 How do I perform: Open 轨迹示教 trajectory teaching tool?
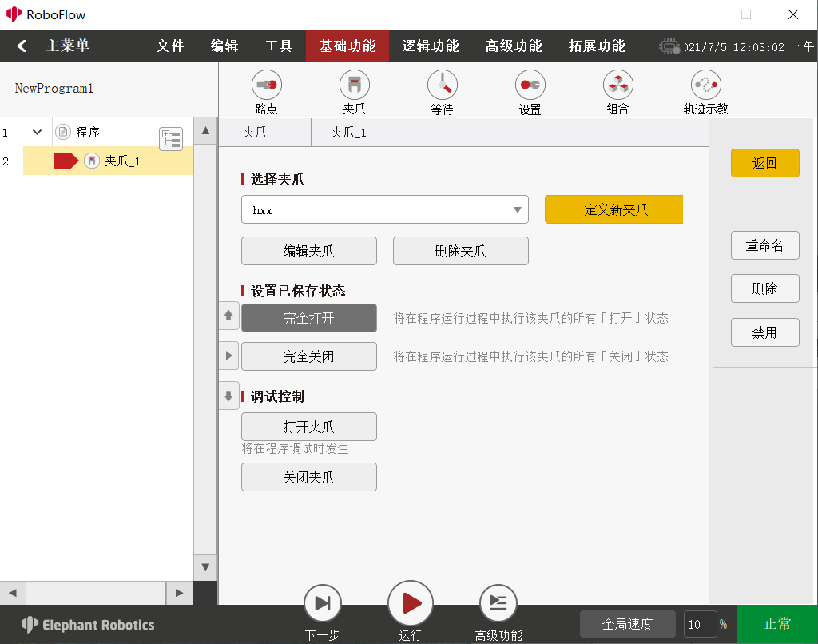pyautogui.click(x=706, y=93)
